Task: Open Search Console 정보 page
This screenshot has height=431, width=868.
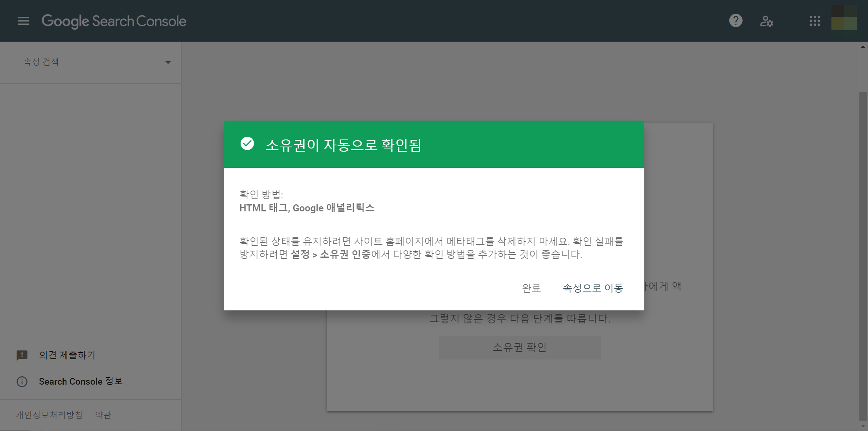Action: pyautogui.click(x=81, y=381)
